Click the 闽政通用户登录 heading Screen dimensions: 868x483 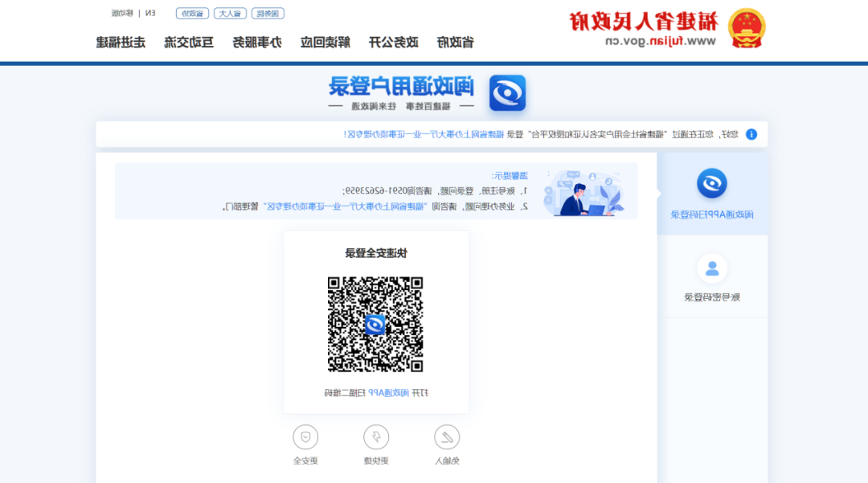click(401, 86)
